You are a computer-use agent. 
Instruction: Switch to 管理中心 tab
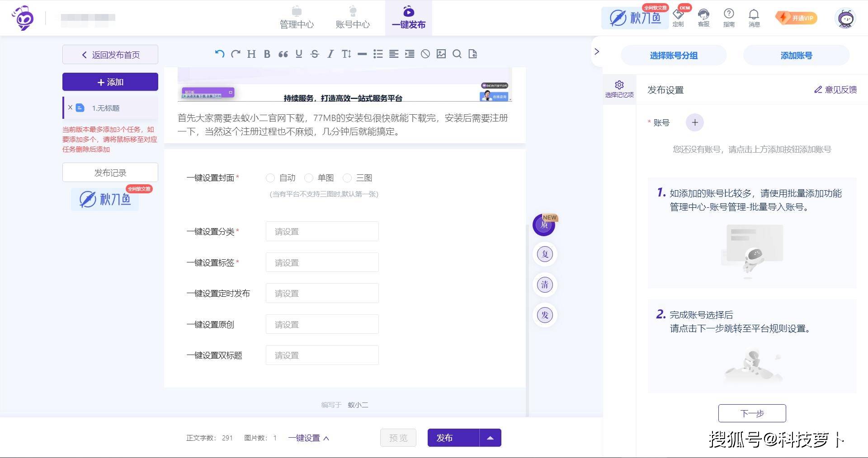tap(297, 18)
